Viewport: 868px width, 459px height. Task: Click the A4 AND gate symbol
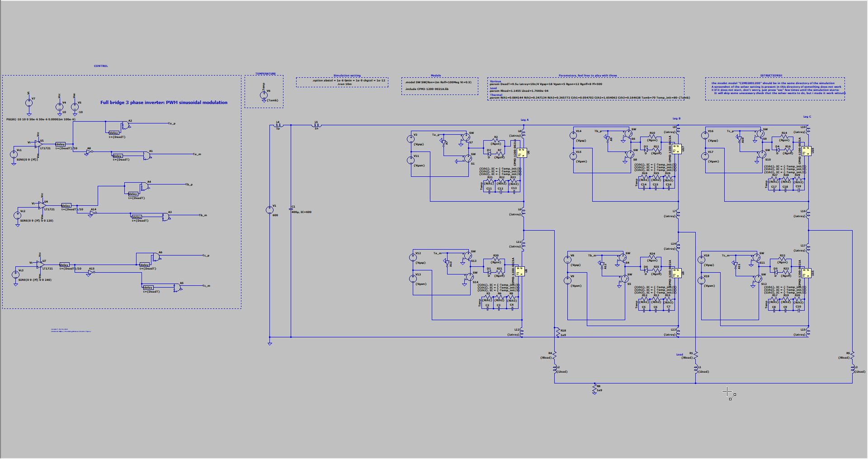pos(145,186)
